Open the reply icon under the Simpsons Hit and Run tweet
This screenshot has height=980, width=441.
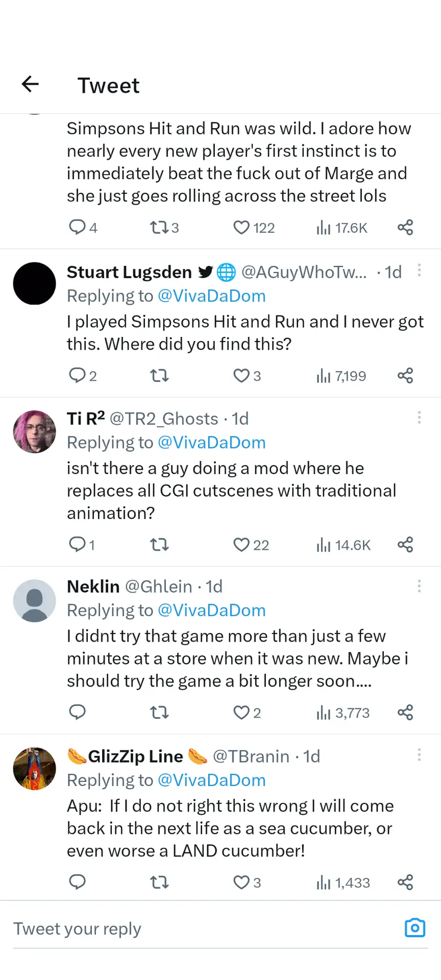point(77,227)
